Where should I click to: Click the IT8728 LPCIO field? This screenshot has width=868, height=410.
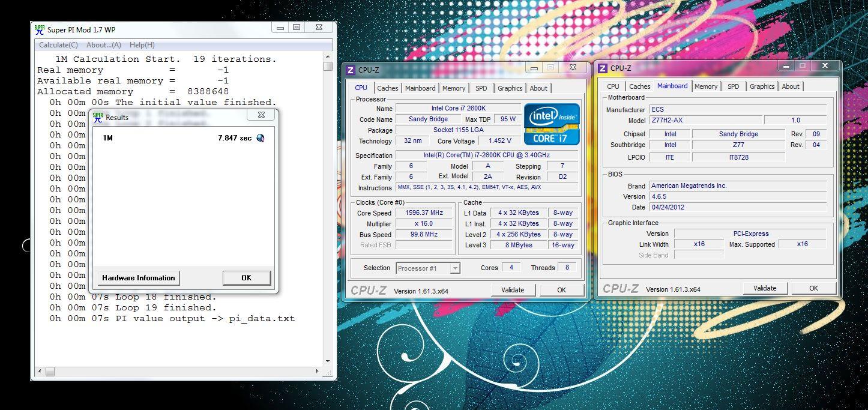(x=738, y=158)
